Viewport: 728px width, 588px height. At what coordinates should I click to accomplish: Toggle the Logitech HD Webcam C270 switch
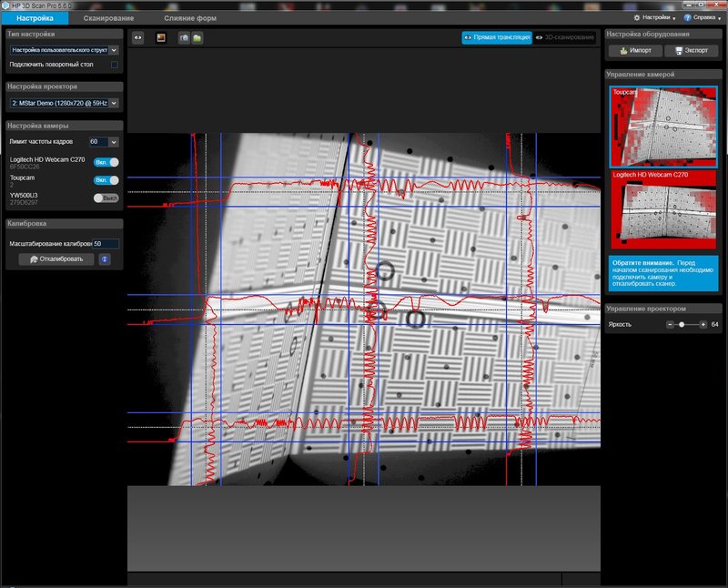(x=106, y=161)
